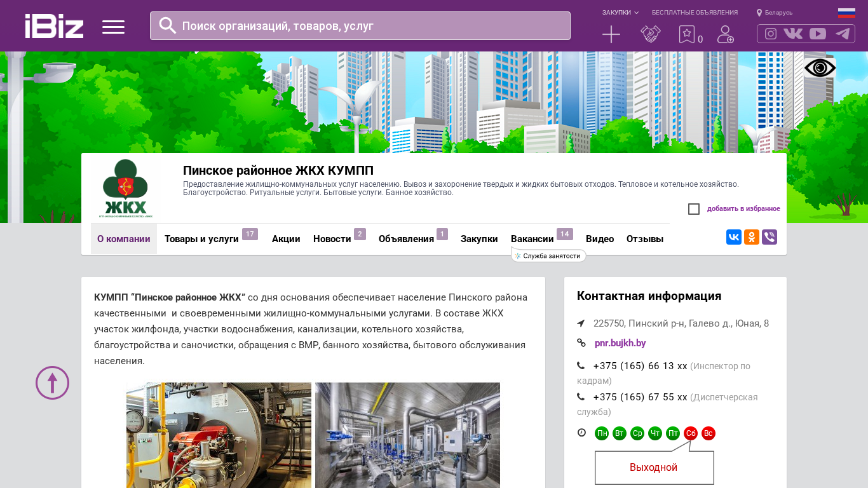Share company page via Viber
The image size is (868, 488).
770,237
